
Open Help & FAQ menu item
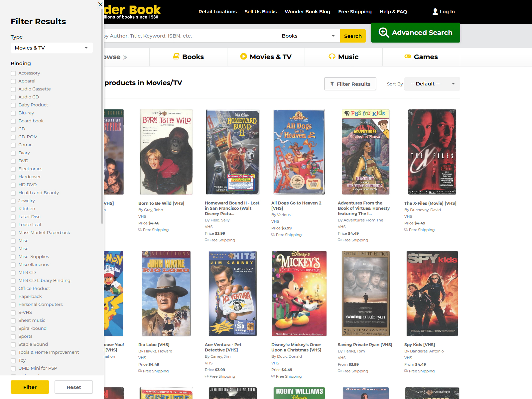(393, 12)
